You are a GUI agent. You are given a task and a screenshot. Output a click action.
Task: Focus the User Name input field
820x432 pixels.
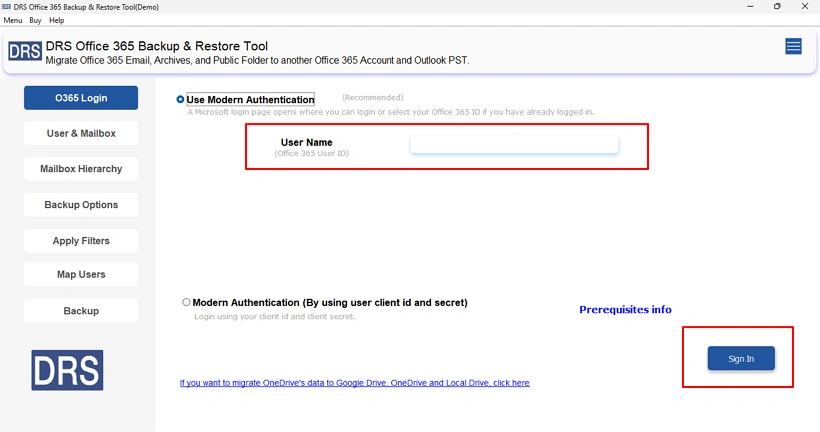(x=514, y=144)
